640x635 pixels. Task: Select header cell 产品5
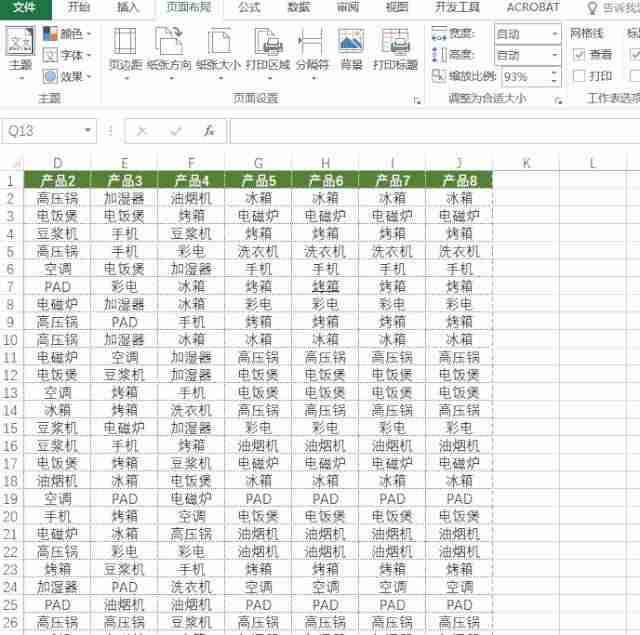pyautogui.click(x=258, y=180)
